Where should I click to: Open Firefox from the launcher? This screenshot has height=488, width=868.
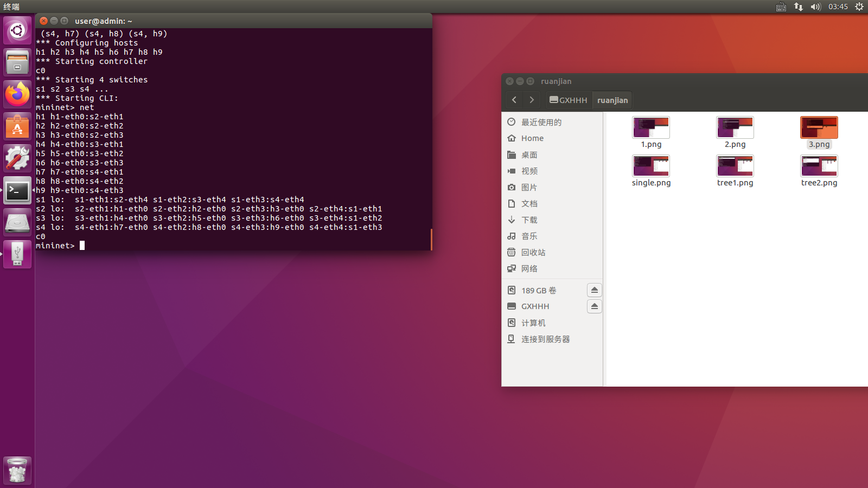click(x=17, y=94)
